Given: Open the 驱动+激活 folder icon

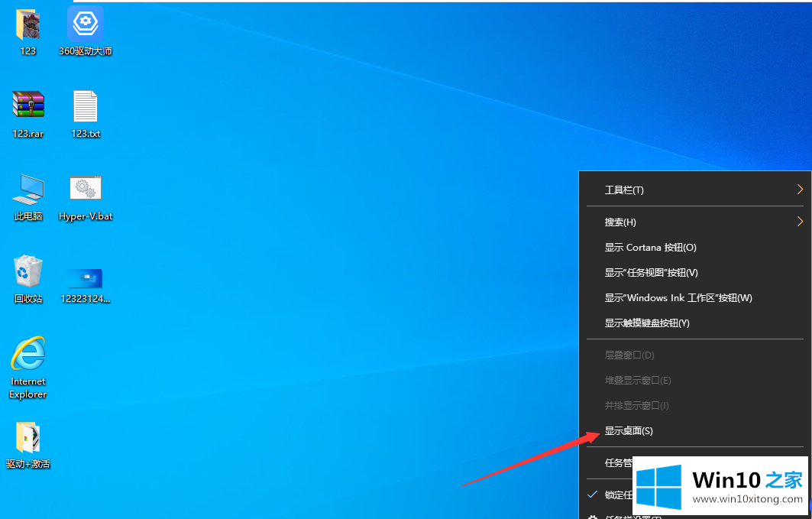Looking at the screenshot, I should 28,437.
